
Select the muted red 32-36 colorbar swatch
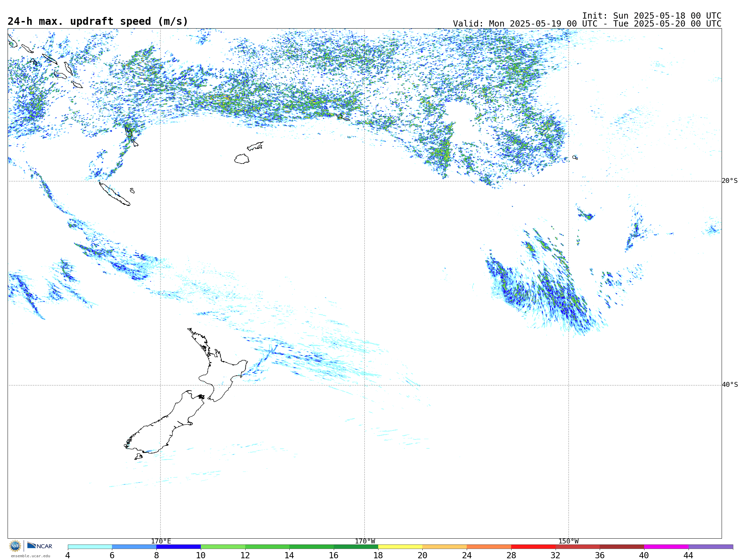tap(578, 547)
